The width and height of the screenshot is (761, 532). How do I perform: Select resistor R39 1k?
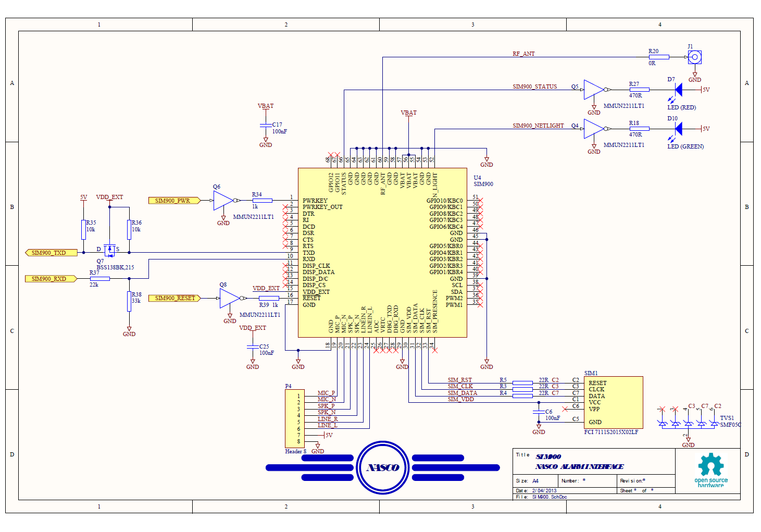269,299
